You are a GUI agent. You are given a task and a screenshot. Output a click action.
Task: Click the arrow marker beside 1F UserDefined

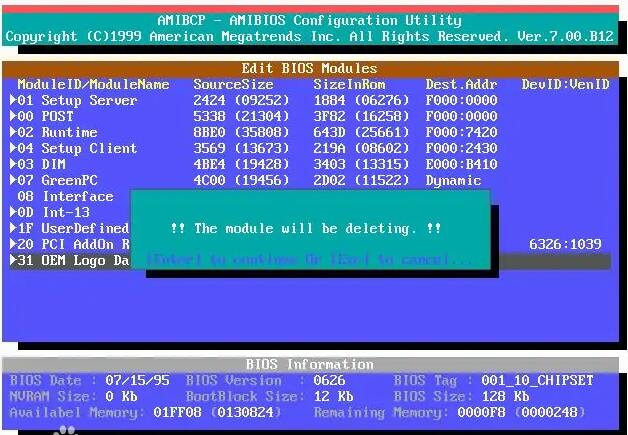tap(13, 228)
